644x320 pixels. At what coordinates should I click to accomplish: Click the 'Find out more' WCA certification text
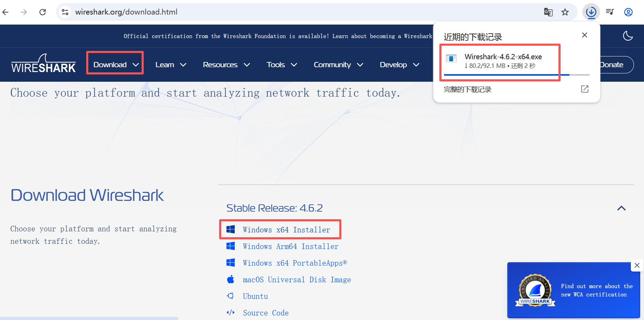tap(597, 290)
